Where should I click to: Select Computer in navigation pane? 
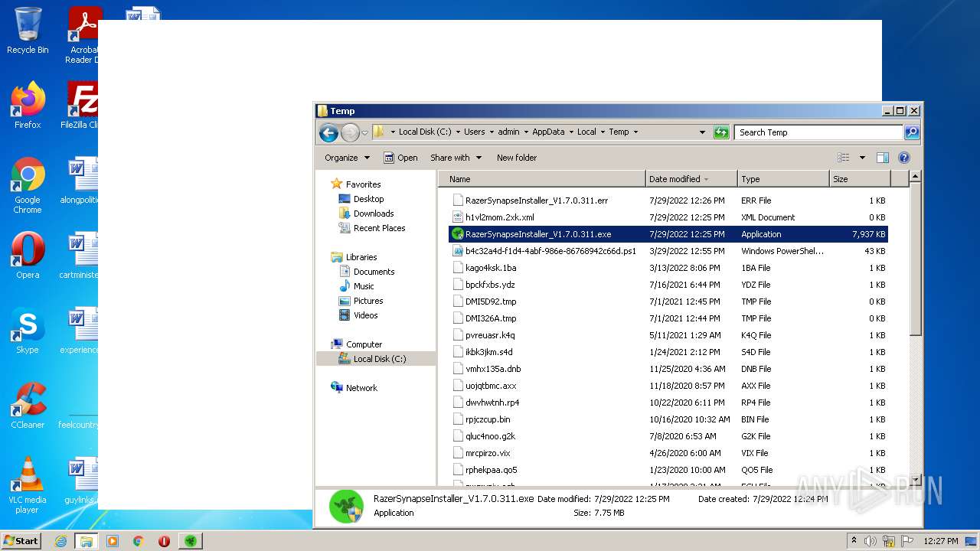point(364,344)
